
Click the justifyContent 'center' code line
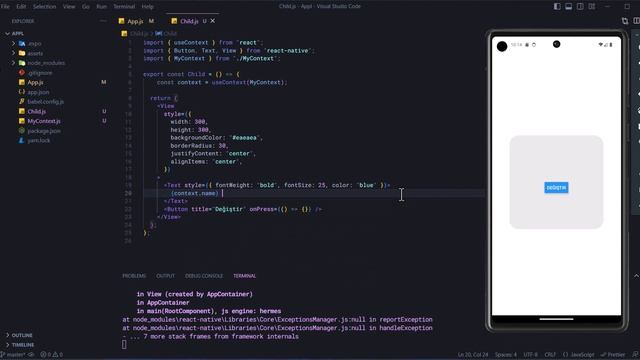coord(213,154)
